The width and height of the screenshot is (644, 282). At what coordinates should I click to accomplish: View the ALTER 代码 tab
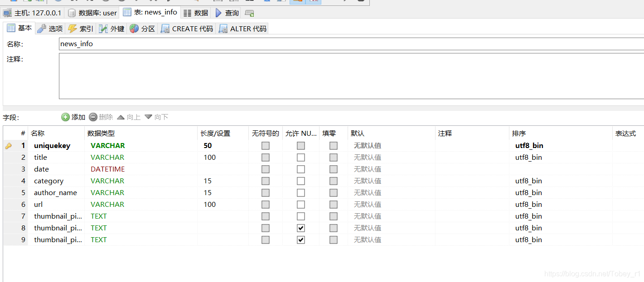pos(242,29)
